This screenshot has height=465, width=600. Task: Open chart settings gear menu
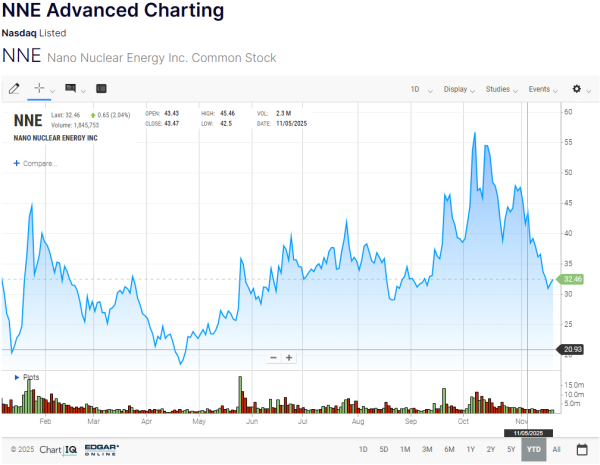click(576, 89)
